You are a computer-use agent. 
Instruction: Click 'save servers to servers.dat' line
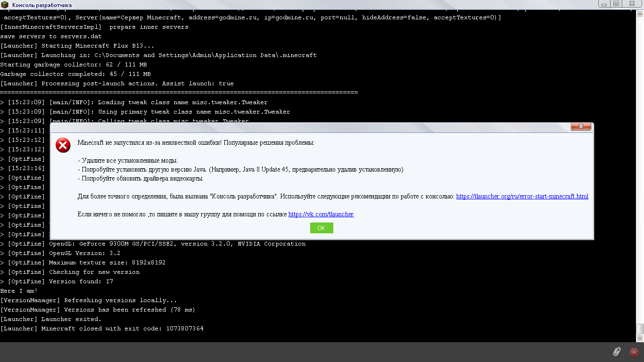pos(51,36)
